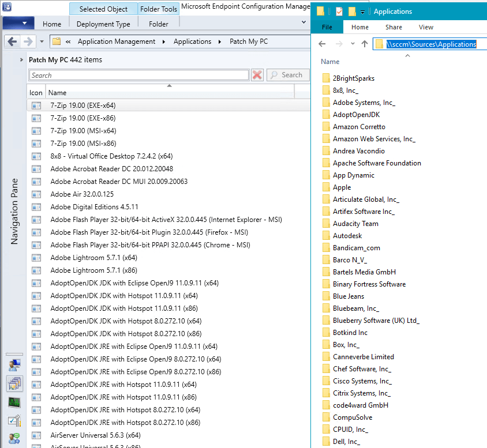487x448 pixels.
Task: Open Software Library workspace icon
Action: click(14, 383)
